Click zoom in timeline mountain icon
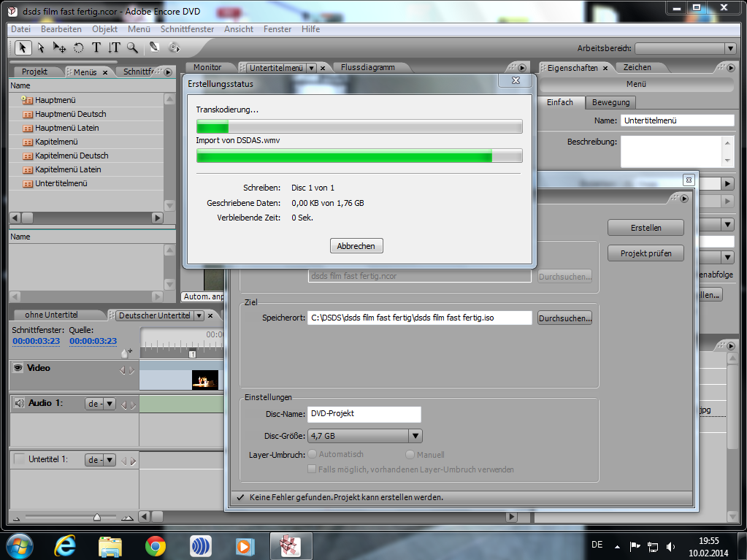The width and height of the screenshot is (747, 560). coord(127,518)
